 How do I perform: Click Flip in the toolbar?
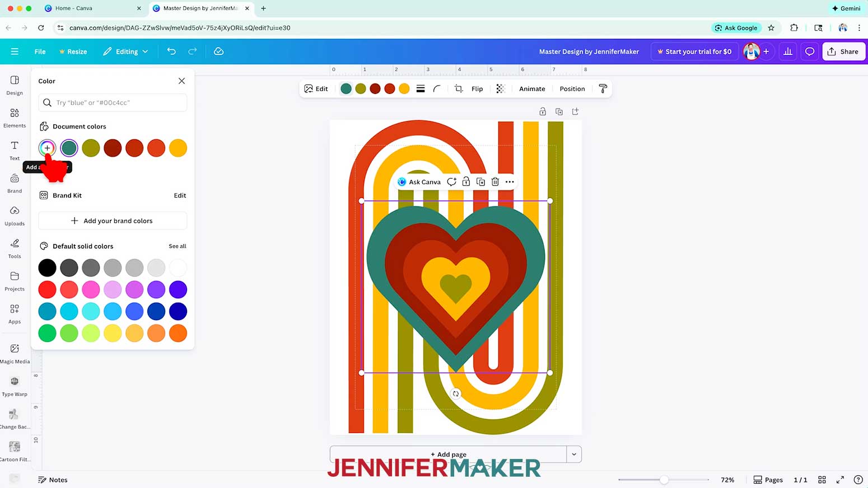pyautogui.click(x=477, y=89)
